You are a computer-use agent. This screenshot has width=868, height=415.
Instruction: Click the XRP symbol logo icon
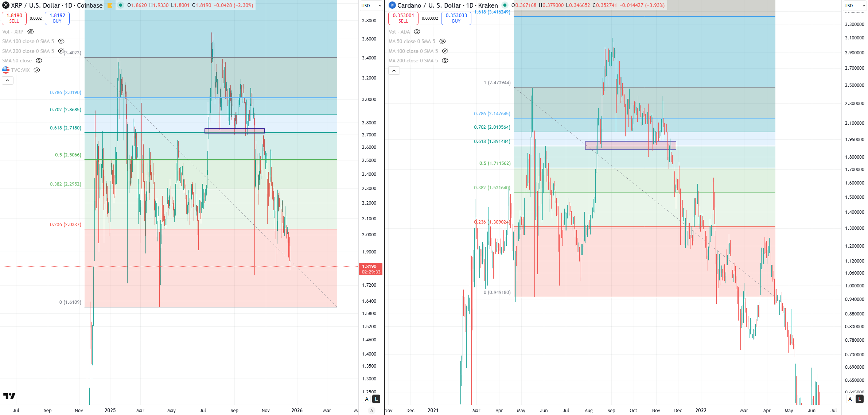pyautogui.click(x=5, y=5)
